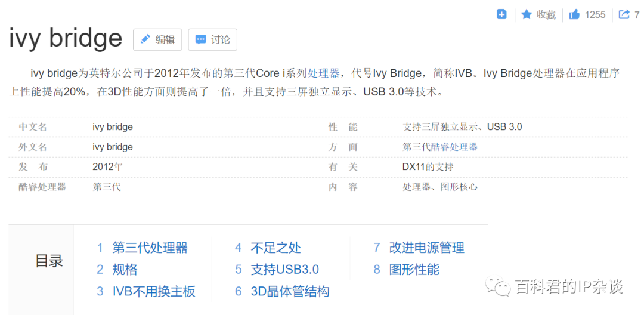The height and width of the screenshot is (315, 644).
Task: Click the 2012年 release value
Action: coord(108,167)
